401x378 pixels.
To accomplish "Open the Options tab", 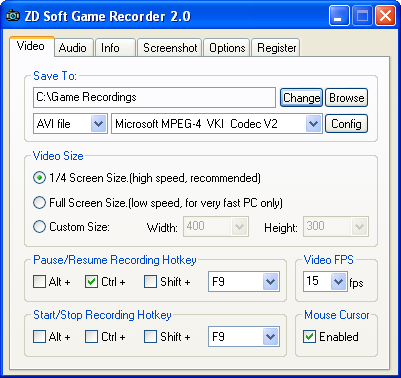I will point(227,48).
